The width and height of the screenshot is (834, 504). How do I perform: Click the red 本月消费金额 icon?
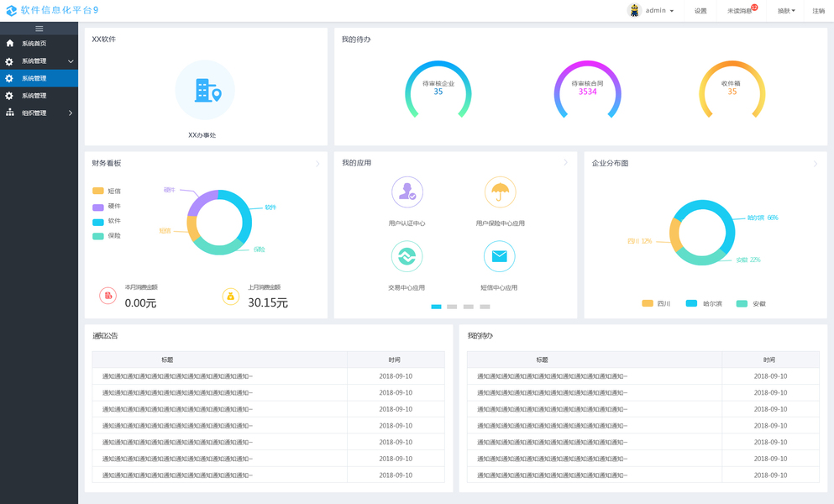(108, 296)
